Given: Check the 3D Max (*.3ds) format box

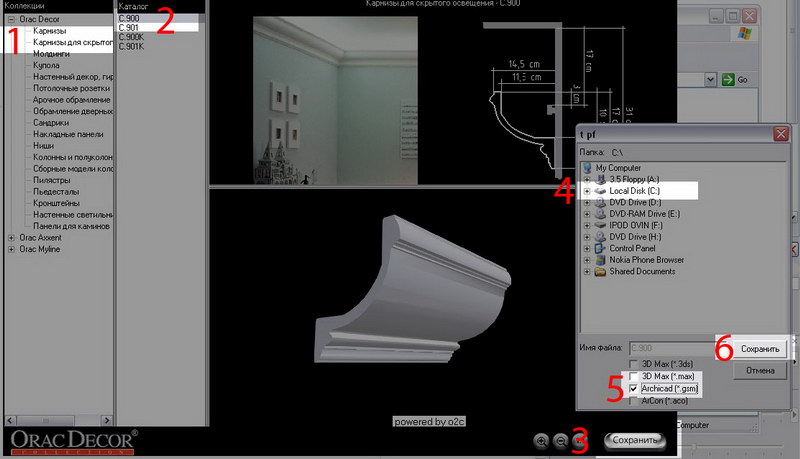Looking at the screenshot, I should coord(634,363).
